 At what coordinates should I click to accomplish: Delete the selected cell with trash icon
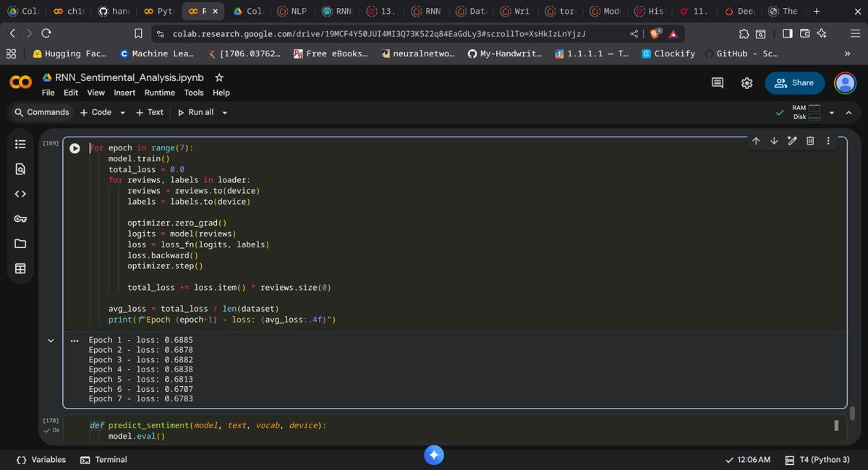click(810, 141)
